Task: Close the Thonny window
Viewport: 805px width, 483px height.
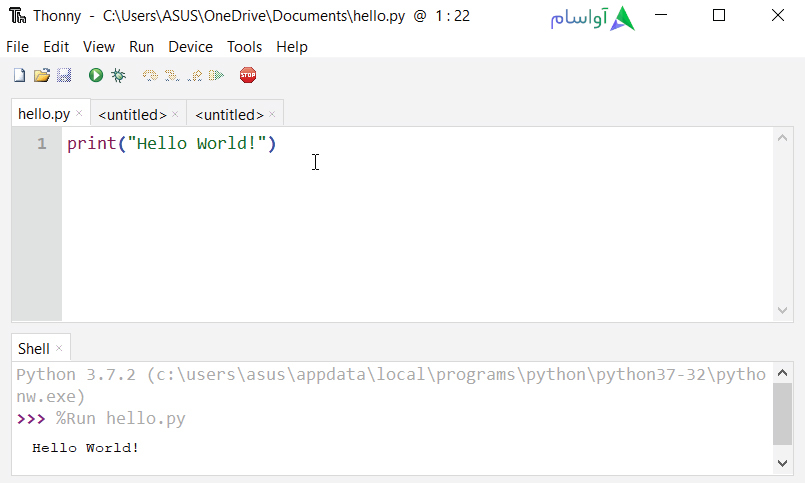Action: click(778, 15)
